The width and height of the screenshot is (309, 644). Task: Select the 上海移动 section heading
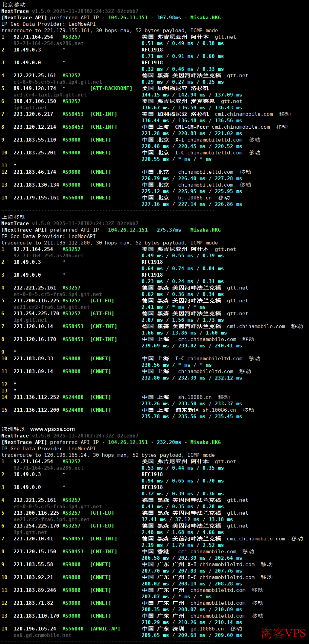(x=14, y=217)
